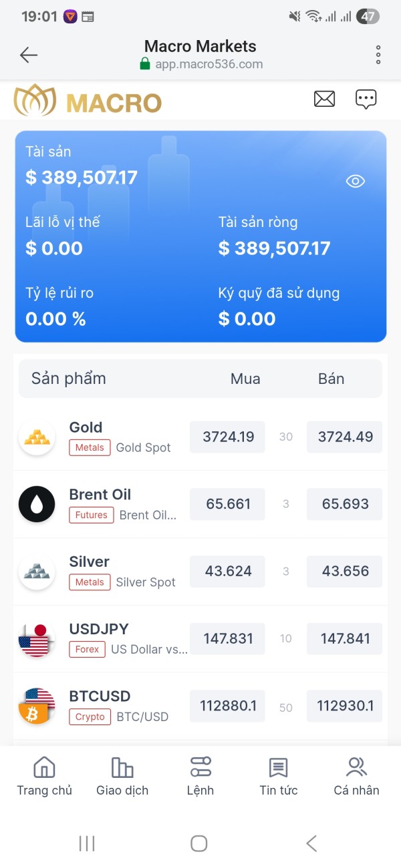Tap Brent Oil sell price 65.693

[345, 504]
